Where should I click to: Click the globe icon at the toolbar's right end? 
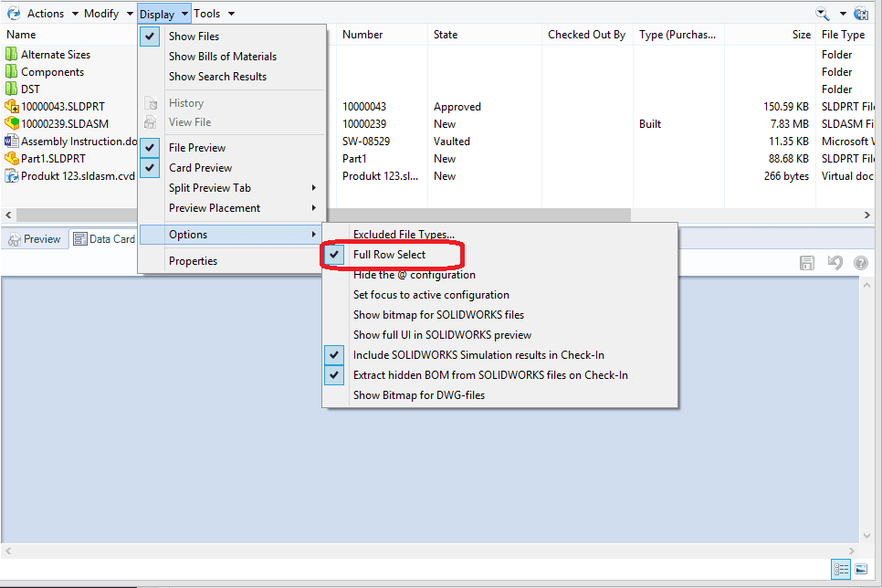coord(860,13)
